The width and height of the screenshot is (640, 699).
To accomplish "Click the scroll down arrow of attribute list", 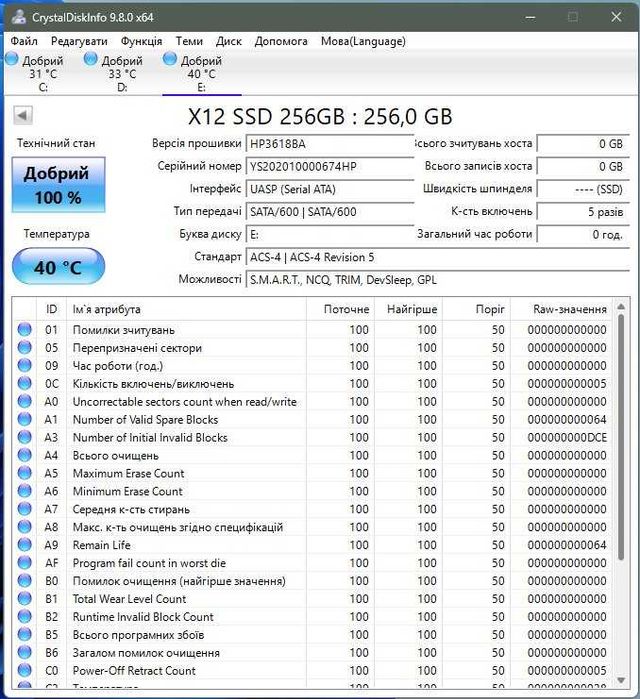I will 621,680.
